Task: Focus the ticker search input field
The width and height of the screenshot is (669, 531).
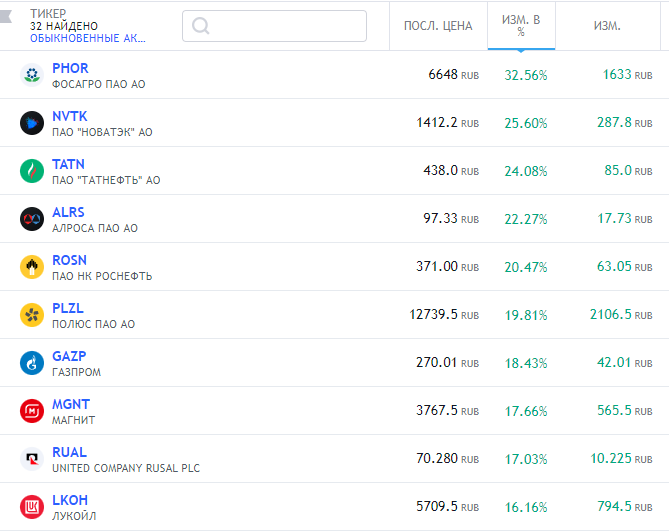Action: 274,26
